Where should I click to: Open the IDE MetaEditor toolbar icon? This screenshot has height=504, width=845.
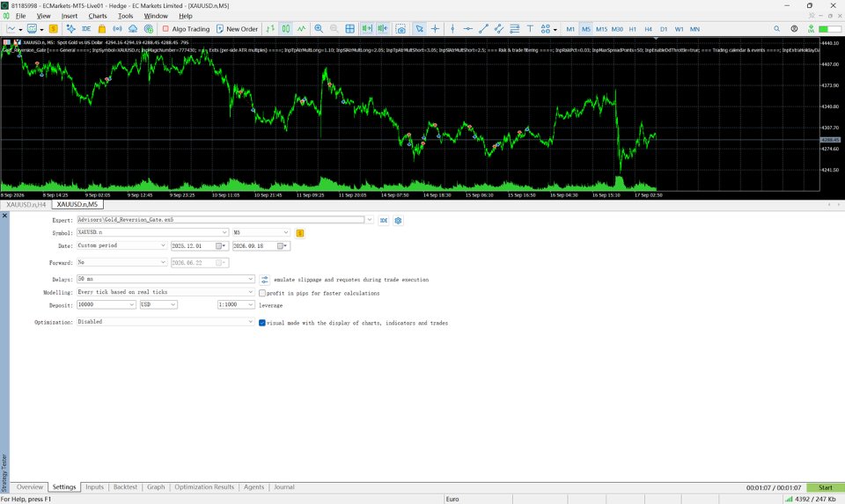[85, 29]
